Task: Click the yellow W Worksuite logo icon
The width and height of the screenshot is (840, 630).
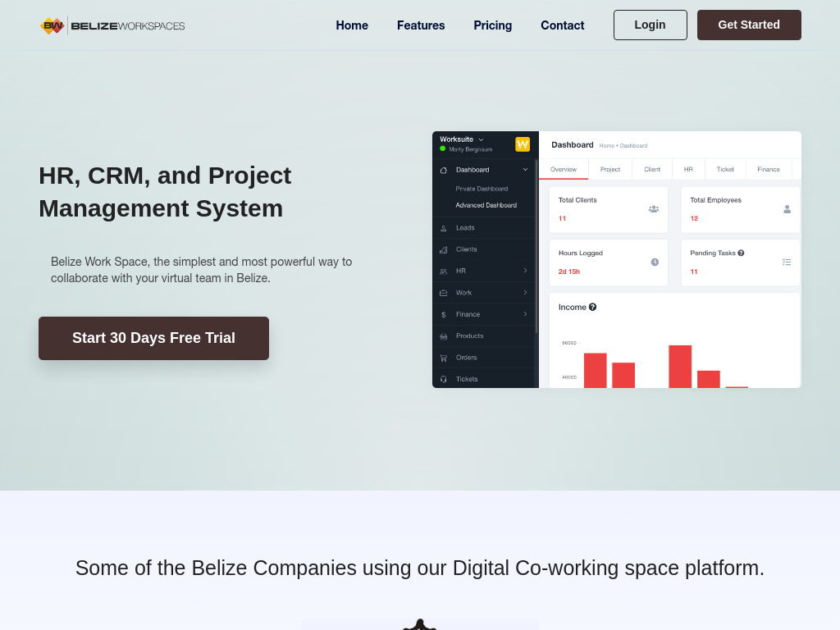Action: pos(523,144)
